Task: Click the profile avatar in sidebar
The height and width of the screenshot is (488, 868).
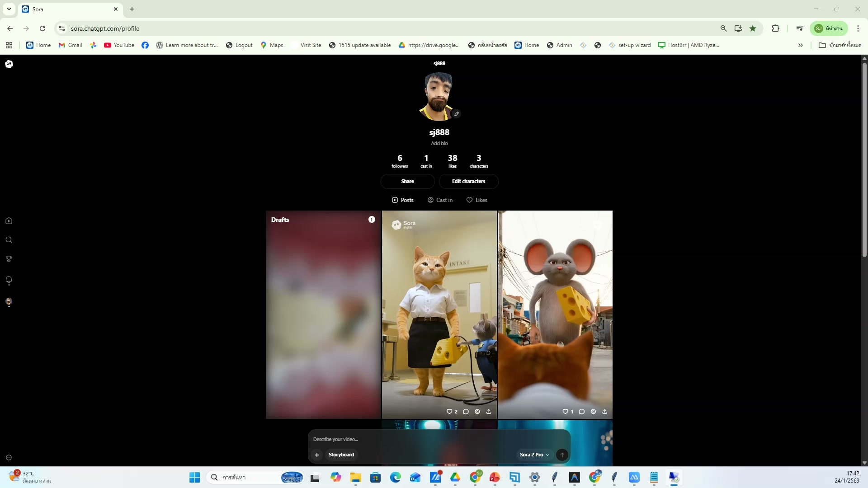Action: click(x=9, y=301)
